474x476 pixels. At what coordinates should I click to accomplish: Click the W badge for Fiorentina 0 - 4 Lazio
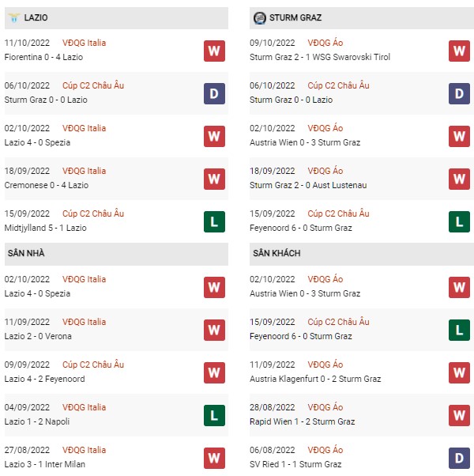214,51
